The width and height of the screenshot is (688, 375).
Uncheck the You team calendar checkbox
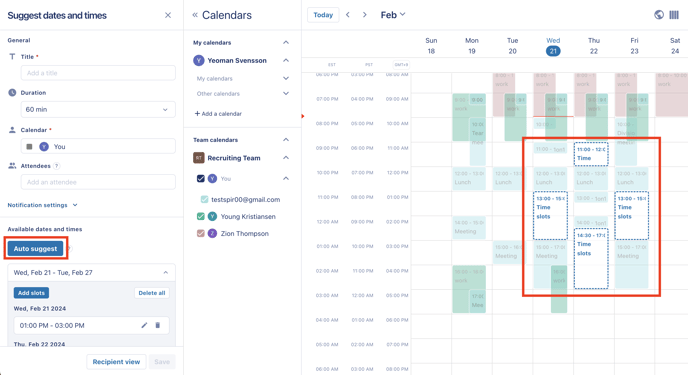coord(201,179)
